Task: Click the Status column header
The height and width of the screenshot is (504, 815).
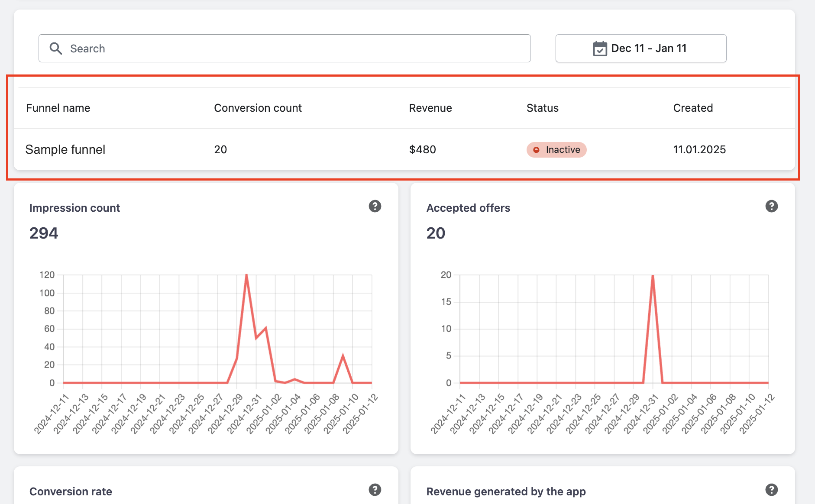Action: coord(542,108)
